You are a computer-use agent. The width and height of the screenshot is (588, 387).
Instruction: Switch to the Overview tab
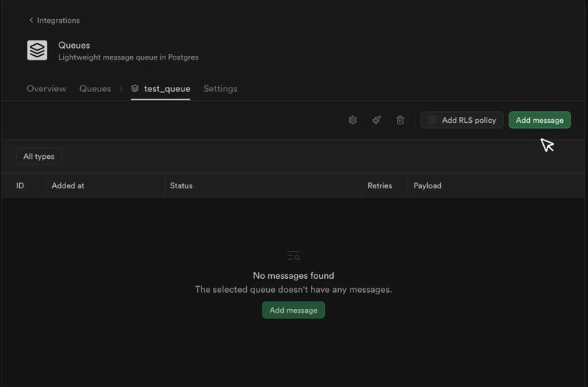coord(46,88)
